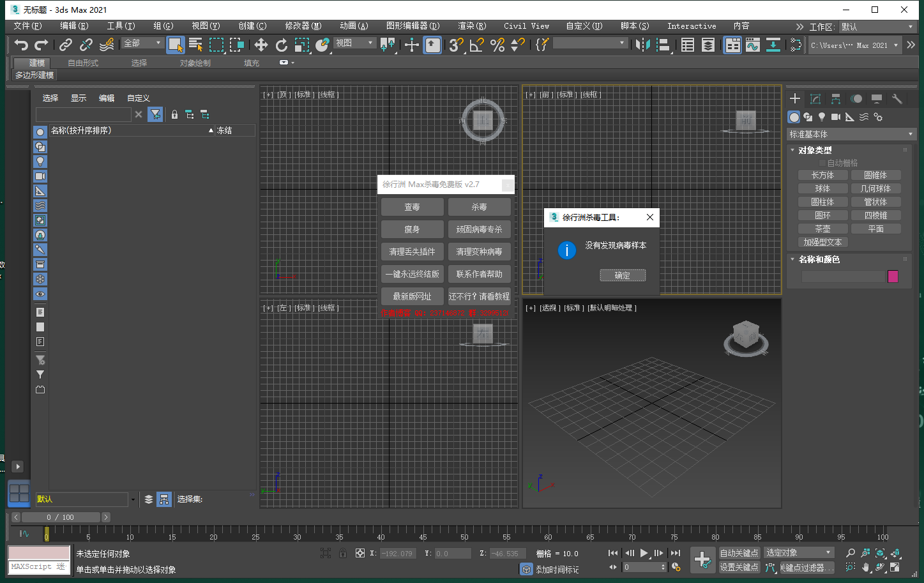
Task: Select the Lights category icon
Action: (822, 117)
